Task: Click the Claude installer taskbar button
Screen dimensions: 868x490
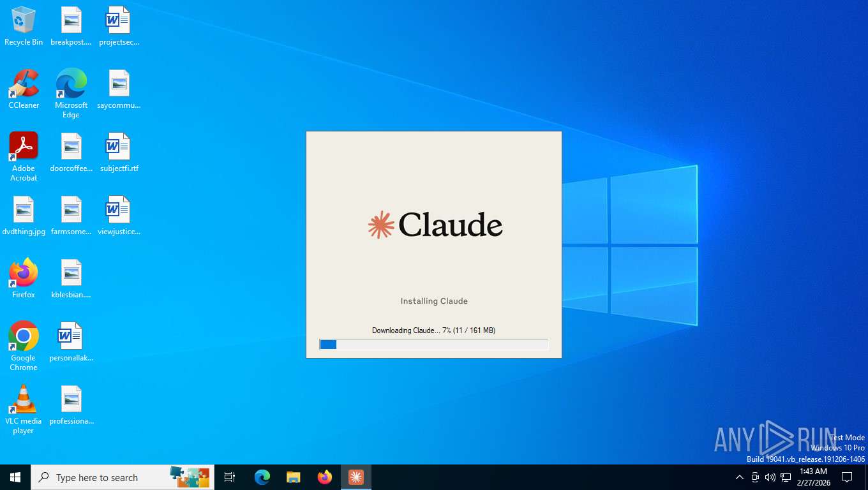Action: click(x=356, y=477)
